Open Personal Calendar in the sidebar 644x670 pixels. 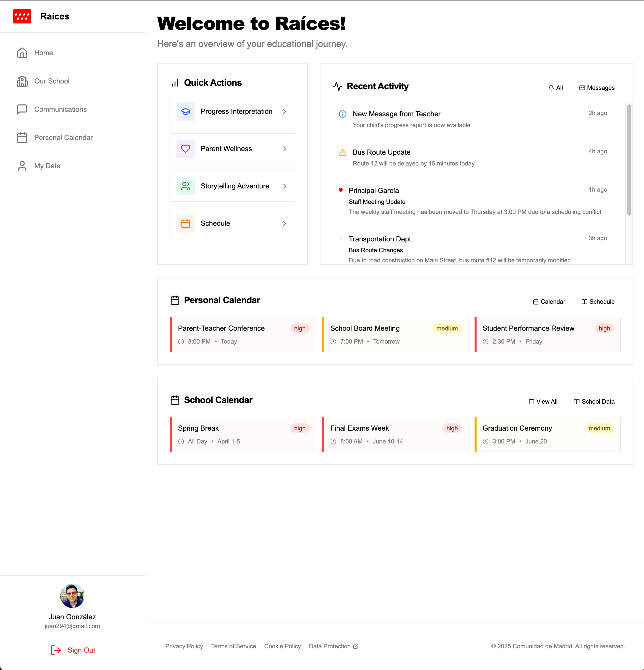tap(63, 137)
